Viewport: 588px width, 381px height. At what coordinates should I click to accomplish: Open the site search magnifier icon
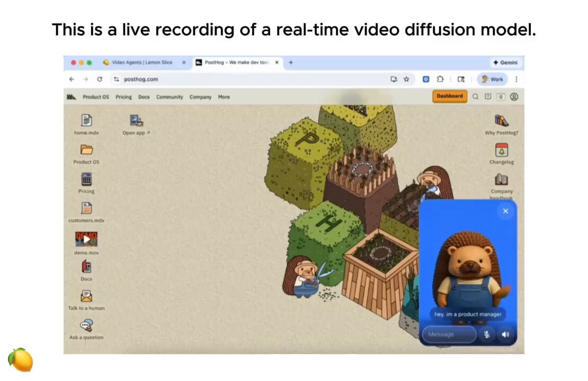(475, 97)
